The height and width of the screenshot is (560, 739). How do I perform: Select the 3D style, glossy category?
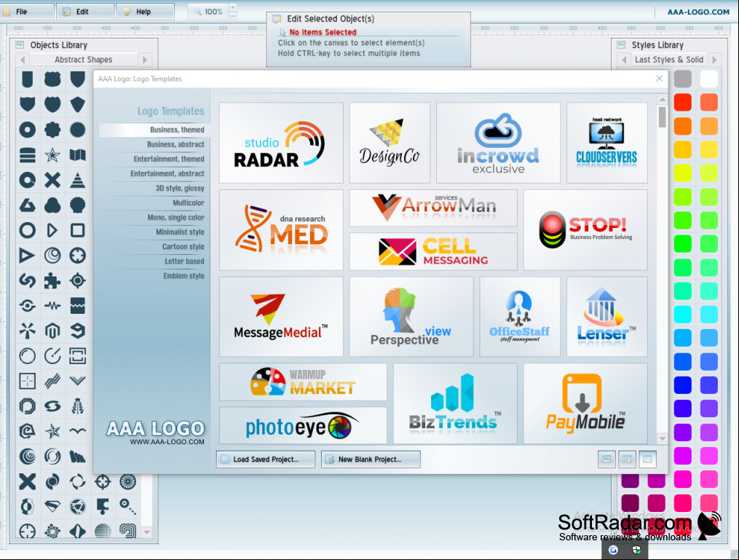coord(154,188)
